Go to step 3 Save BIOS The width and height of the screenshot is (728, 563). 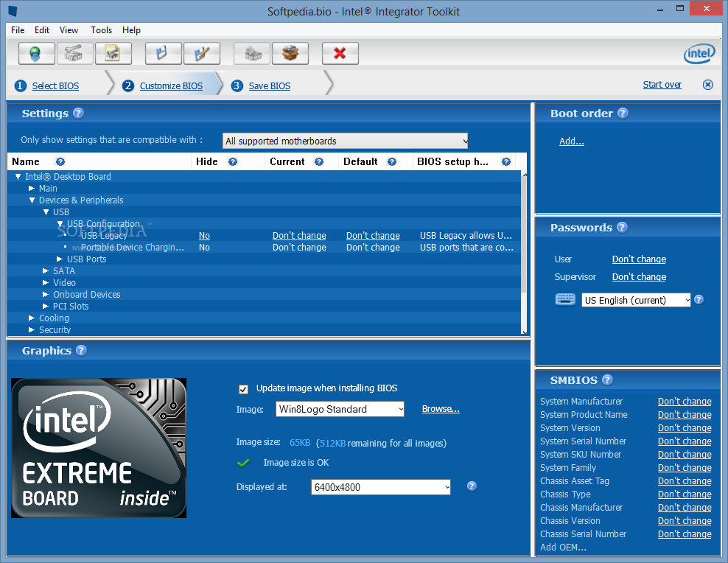point(269,86)
